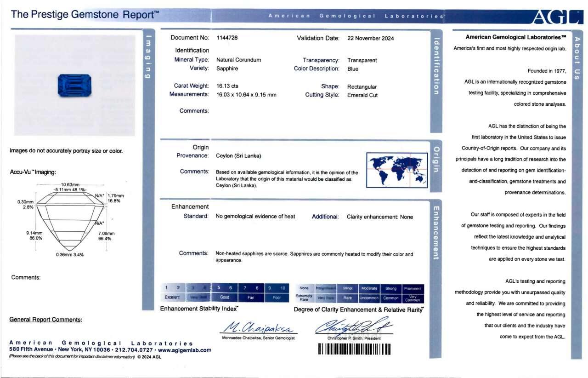Click the 'None' clarity enhancement degree cell
Image resolution: width=588 pixels, height=378 pixels.
[304, 288]
